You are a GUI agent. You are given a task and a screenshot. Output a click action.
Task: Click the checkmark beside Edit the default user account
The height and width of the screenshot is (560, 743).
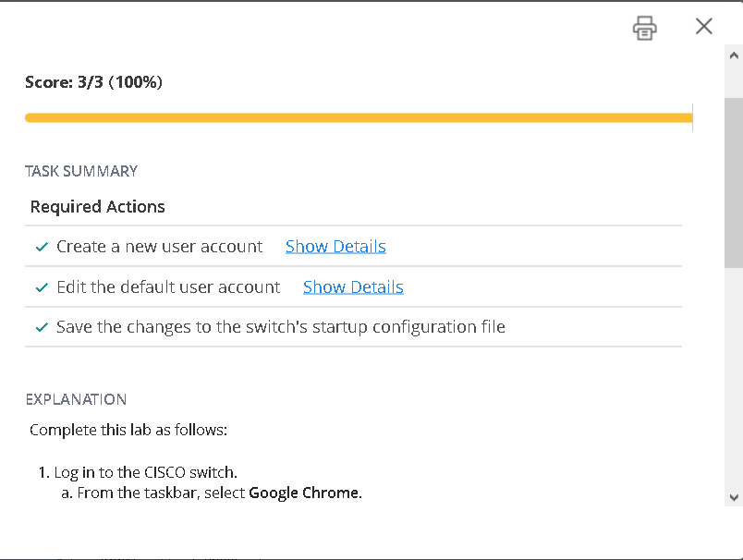point(41,288)
